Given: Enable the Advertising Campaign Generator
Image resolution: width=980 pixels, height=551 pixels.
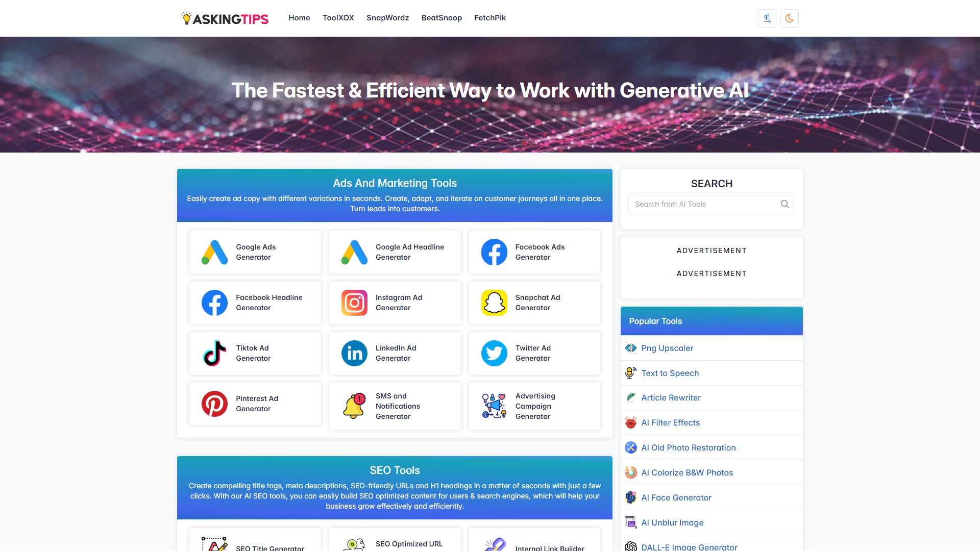Looking at the screenshot, I should [534, 406].
